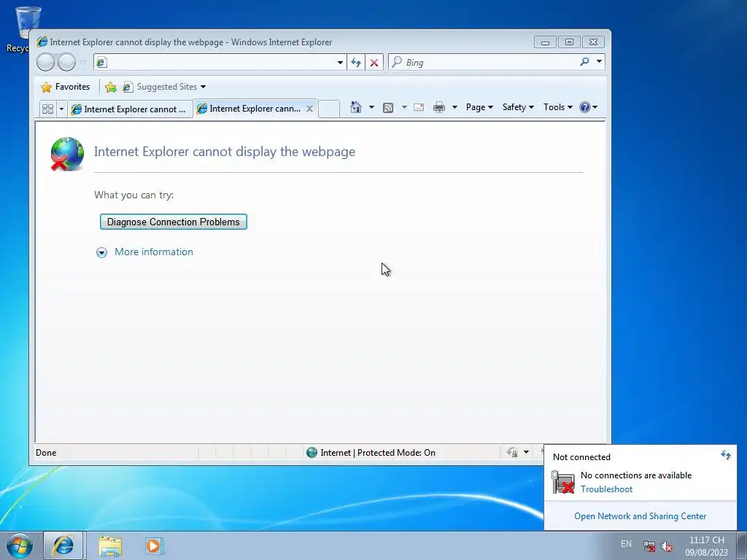Open the tab list dropdown arrow
This screenshot has width=747, height=560.
61,109
